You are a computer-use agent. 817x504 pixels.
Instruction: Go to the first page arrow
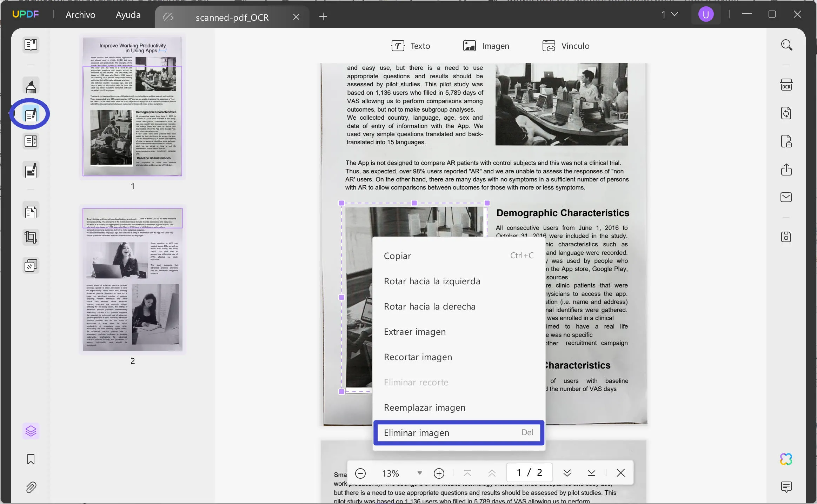[x=467, y=473]
